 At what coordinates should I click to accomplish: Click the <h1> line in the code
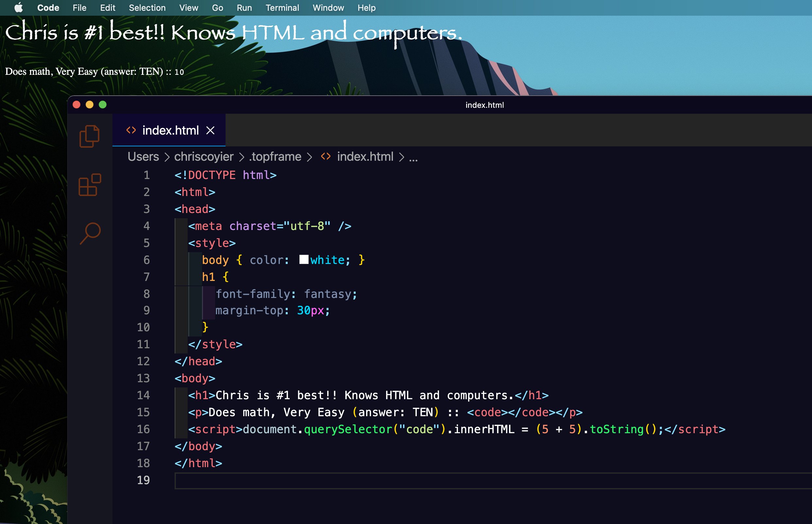[x=368, y=395]
